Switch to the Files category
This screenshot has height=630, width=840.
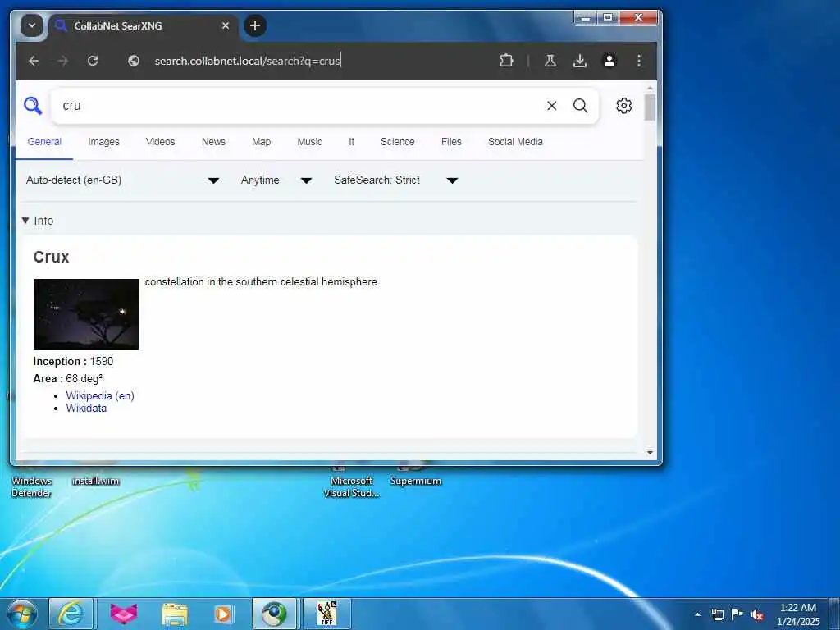click(x=451, y=142)
